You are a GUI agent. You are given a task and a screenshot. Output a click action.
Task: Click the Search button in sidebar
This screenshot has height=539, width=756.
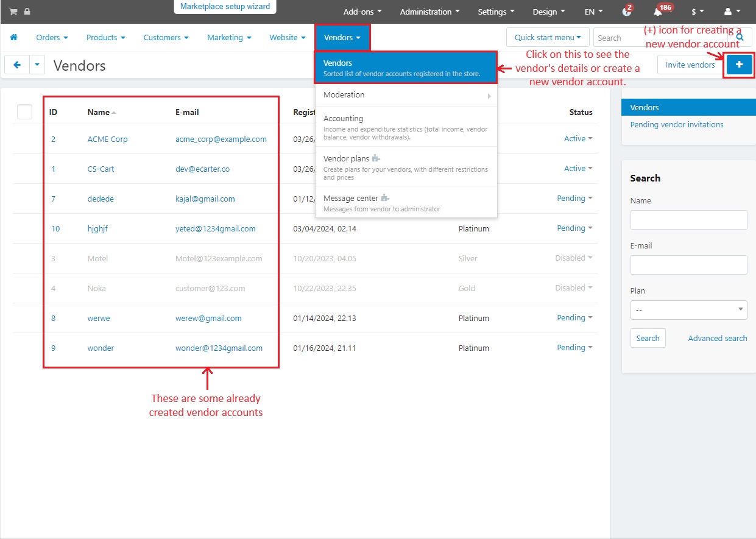pyautogui.click(x=648, y=338)
